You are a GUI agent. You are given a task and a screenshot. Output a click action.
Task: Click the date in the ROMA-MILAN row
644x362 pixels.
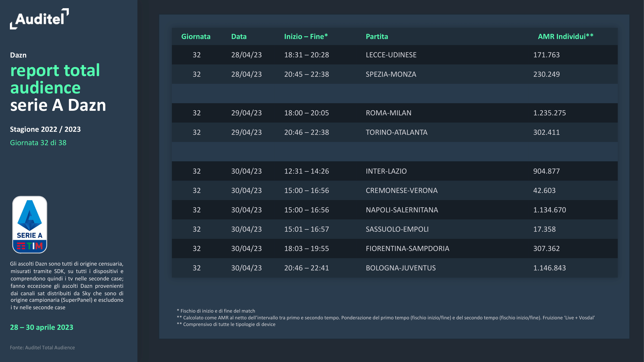[x=246, y=113]
